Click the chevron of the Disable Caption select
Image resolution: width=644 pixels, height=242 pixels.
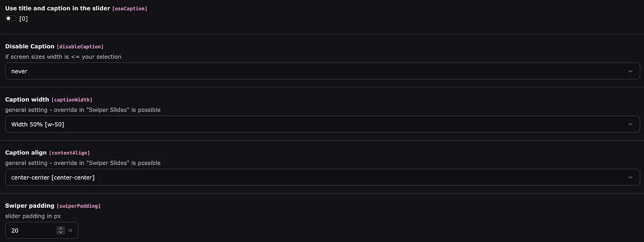(630, 71)
